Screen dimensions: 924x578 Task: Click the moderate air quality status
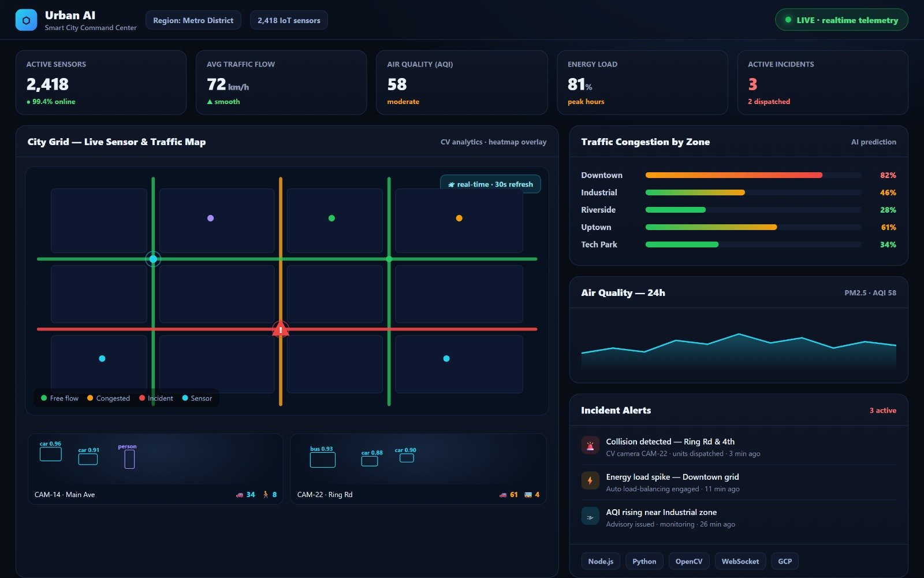point(403,102)
